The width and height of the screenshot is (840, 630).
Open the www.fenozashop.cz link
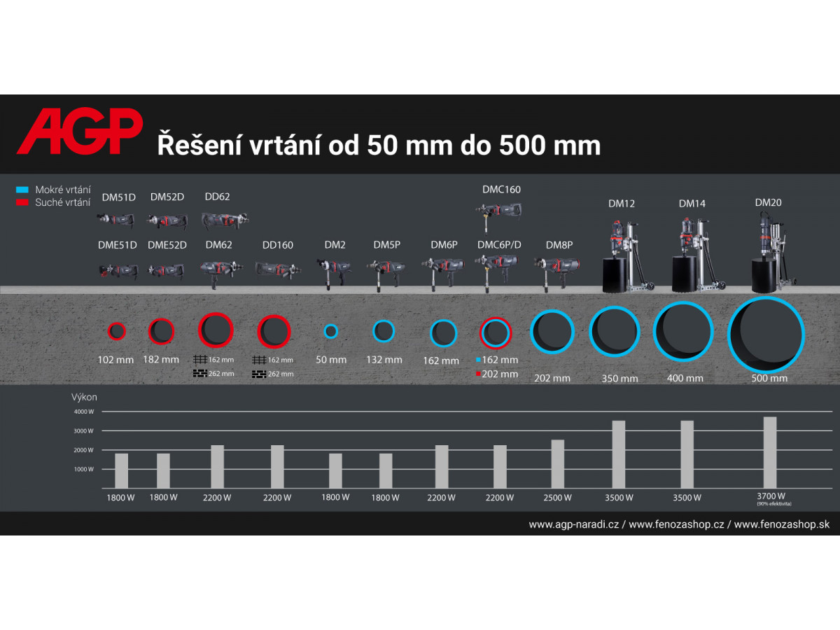[x=676, y=524]
